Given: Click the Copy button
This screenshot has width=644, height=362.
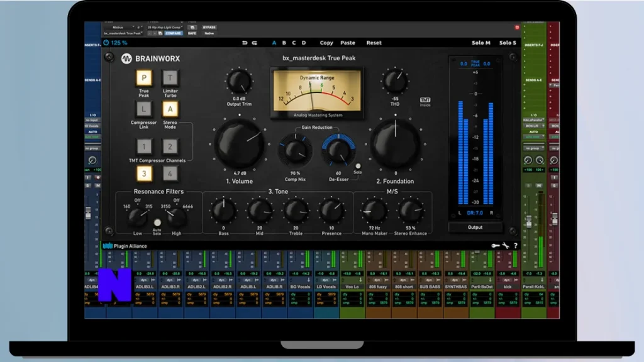Looking at the screenshot, I should 326,43.
